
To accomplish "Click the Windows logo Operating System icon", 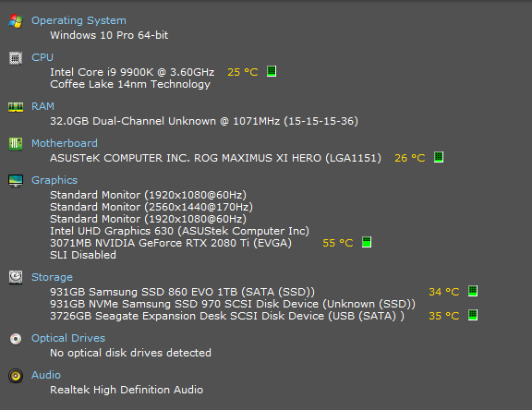I will (16, 21).
